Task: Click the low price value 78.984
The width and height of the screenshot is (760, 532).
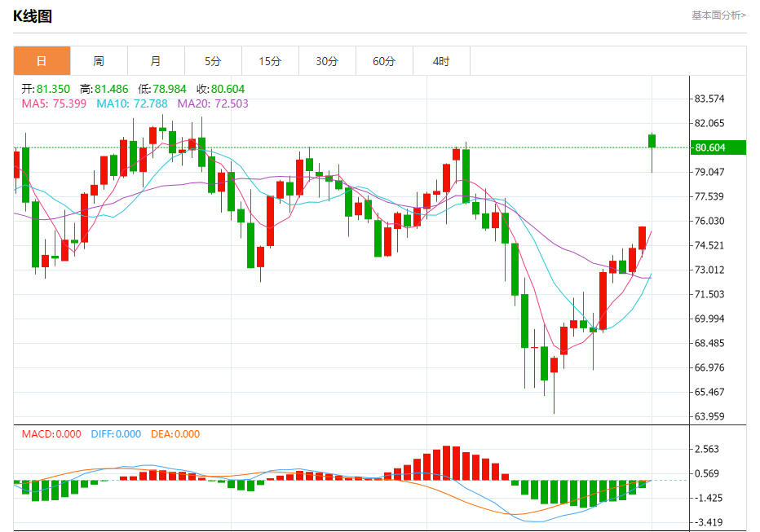Action: (x=170, y=89)
